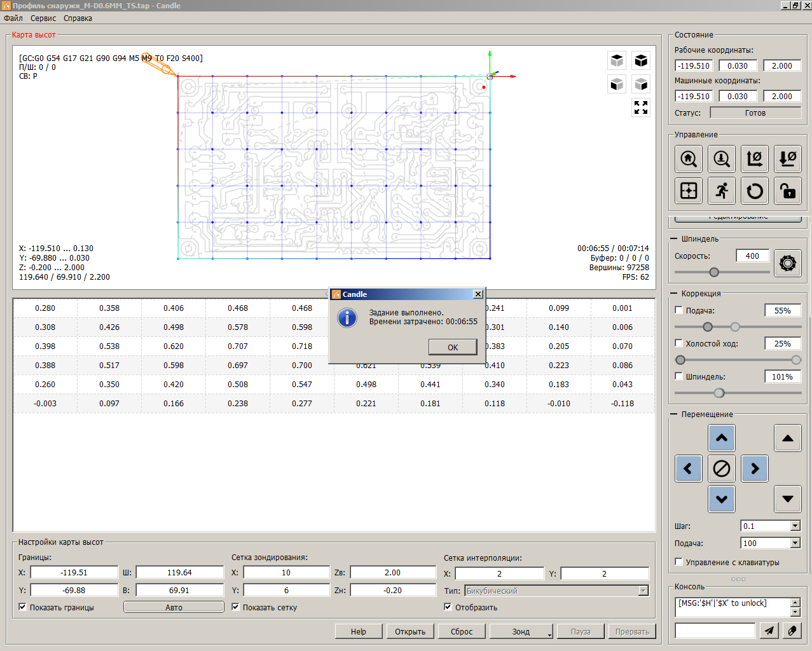The image size is (812, 651).
Task: Stop jogging with the center stop button
Action: coord(722,469)
